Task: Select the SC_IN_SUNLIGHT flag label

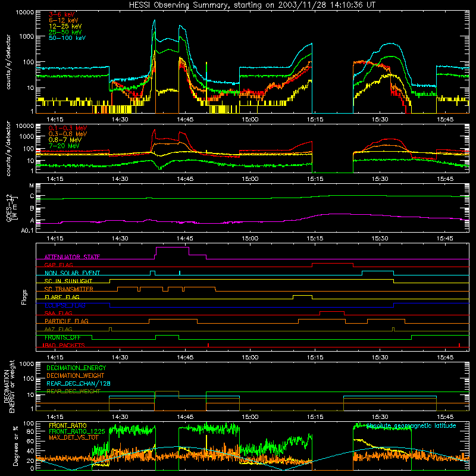Action: click(68, 281)
